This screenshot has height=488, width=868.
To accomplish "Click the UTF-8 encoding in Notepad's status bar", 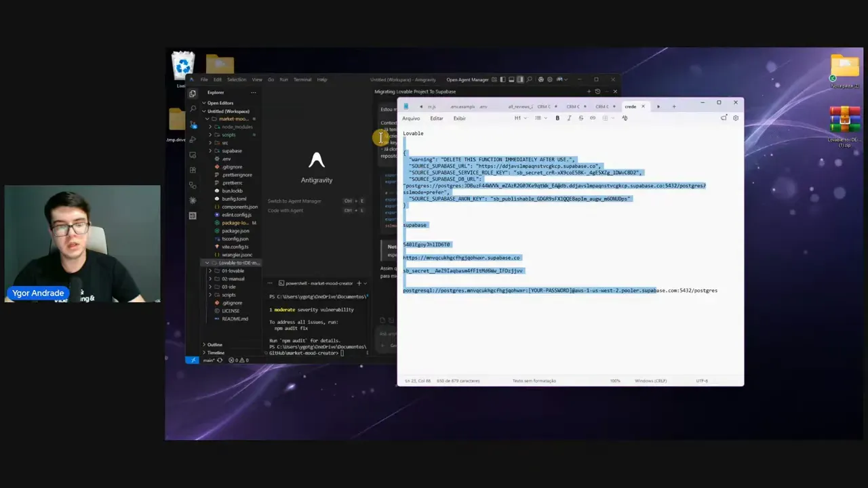I will click(x=702, y=381).
